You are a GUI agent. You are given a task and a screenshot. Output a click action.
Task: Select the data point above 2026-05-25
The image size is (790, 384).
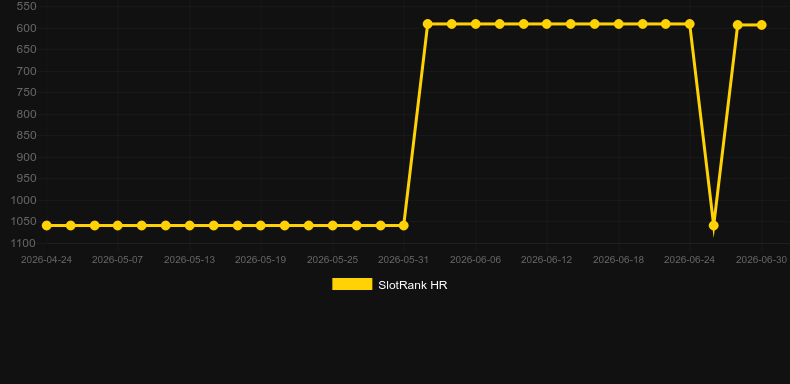pyautogui.click(x=333, y=225)
